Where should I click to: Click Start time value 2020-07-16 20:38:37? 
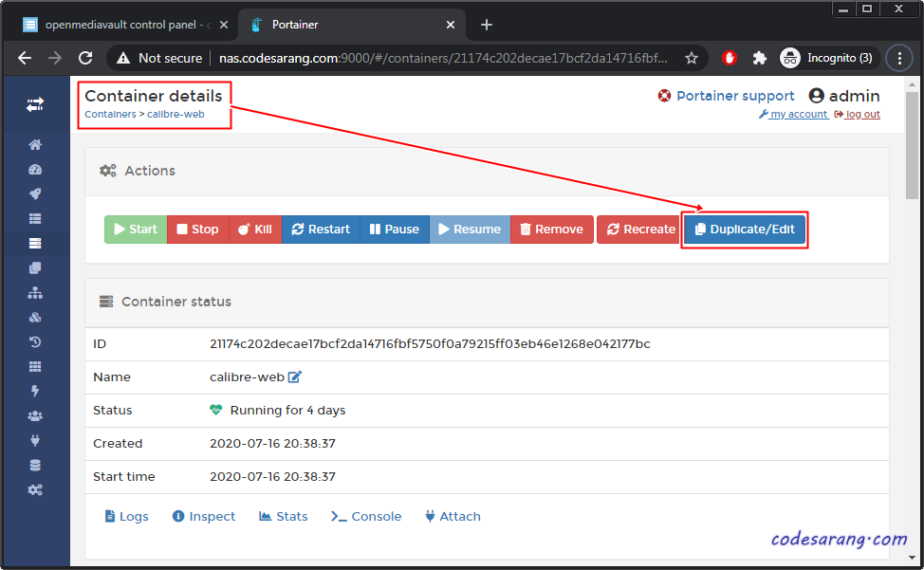tap(272, 476)
